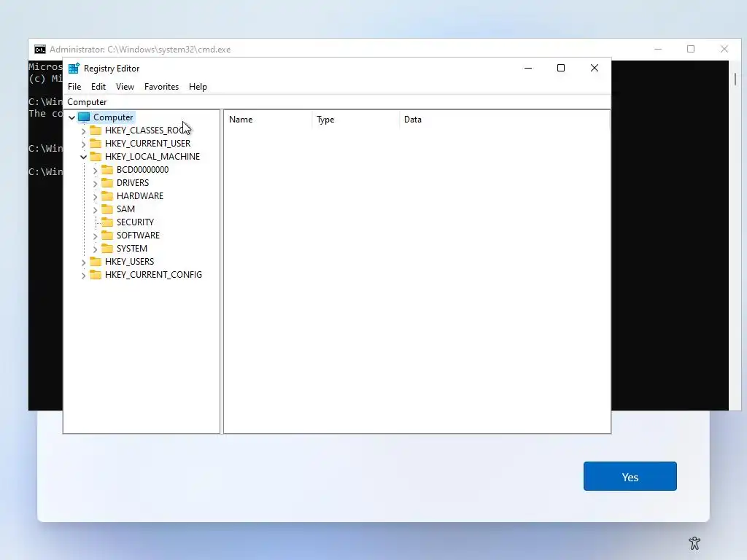
Task: Close the Administrator cmd.exe window
Action: (x=724, y=49)
